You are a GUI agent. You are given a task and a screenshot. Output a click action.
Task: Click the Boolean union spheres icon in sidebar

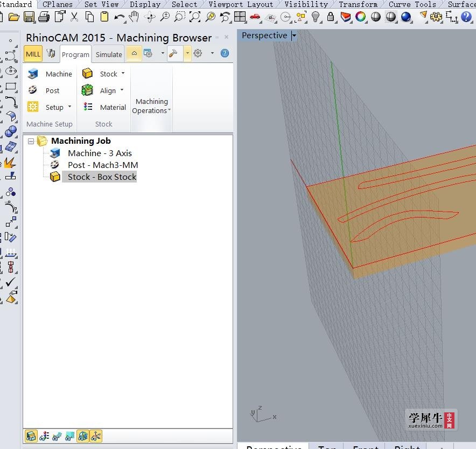(x=11, y=131)
